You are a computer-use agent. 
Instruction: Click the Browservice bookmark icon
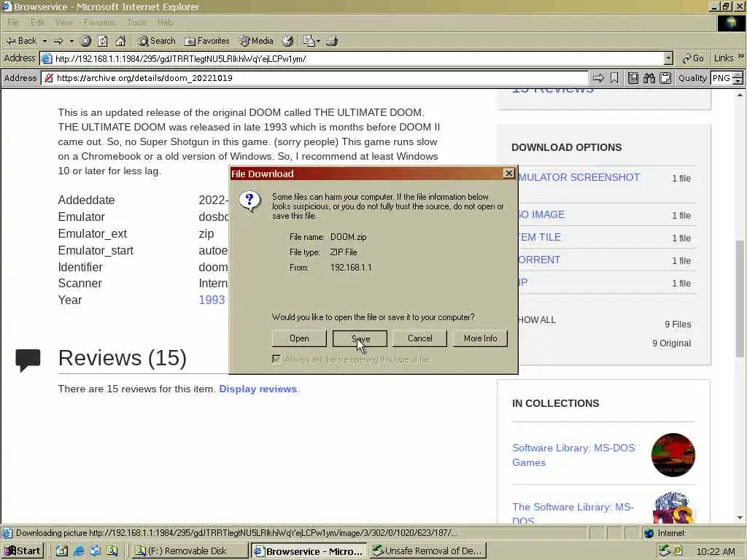(x=614, y=78)
